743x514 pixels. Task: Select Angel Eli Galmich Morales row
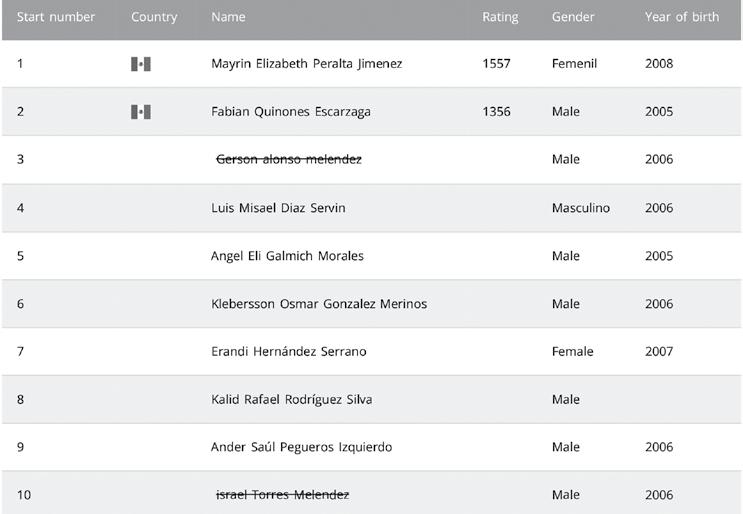(x=372, y=256)
